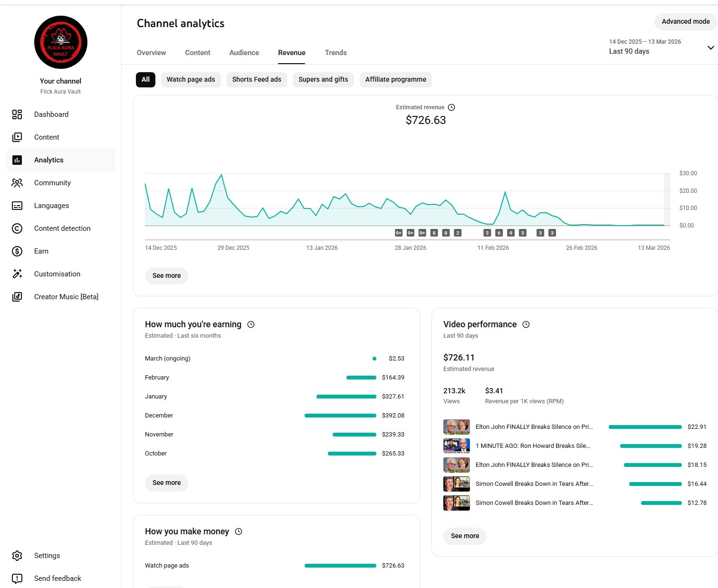Expand See more under revenue chart

(x=166, y=275)
